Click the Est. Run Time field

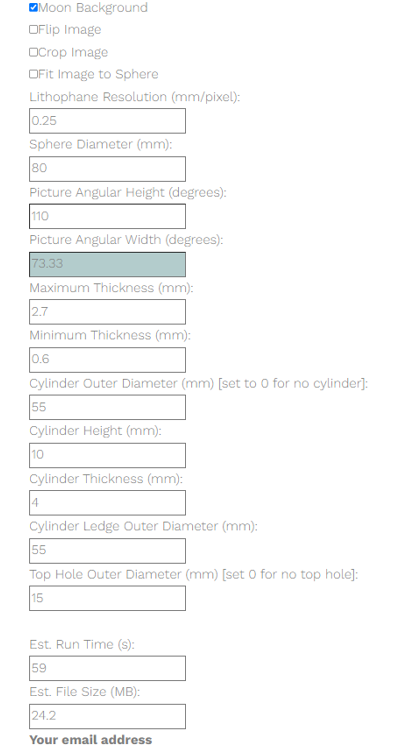[x=107, y=668]
